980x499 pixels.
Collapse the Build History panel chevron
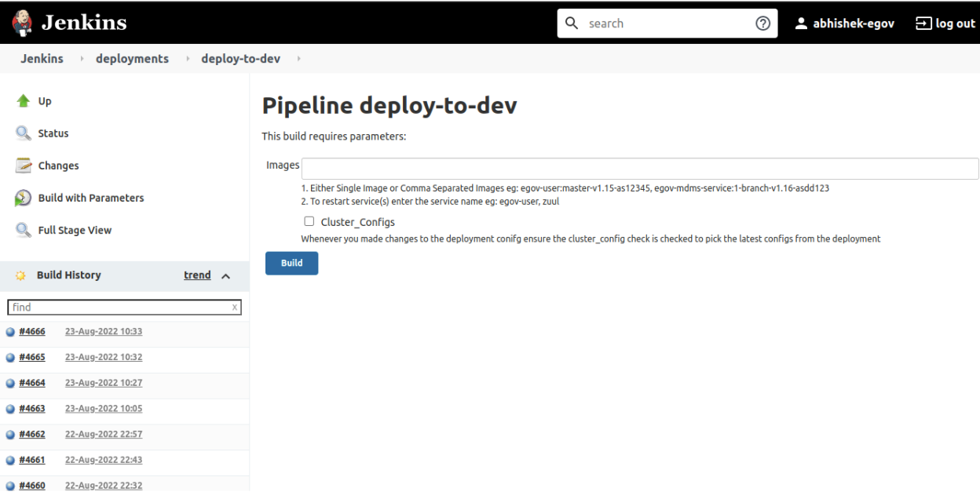tap(226, 276)
